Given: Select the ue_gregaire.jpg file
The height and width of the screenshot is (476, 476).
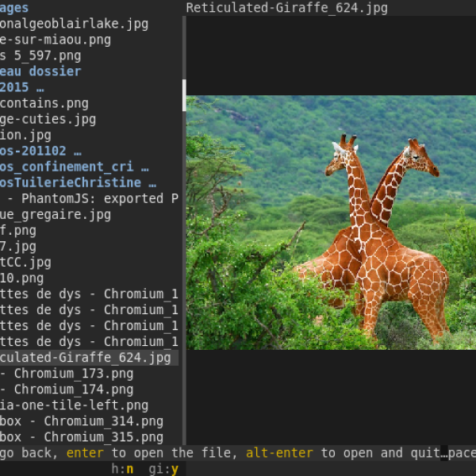Looking at the screenshot, I should [56, 214].
